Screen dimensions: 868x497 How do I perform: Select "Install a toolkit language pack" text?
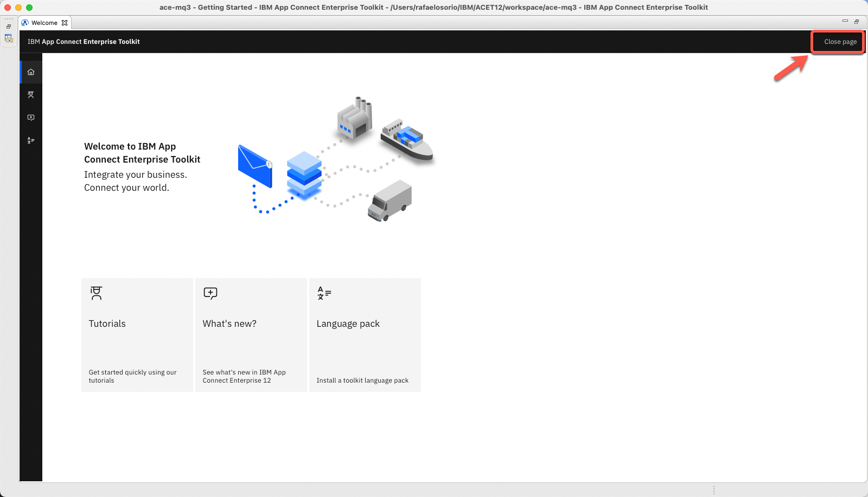tap(362, 380)
